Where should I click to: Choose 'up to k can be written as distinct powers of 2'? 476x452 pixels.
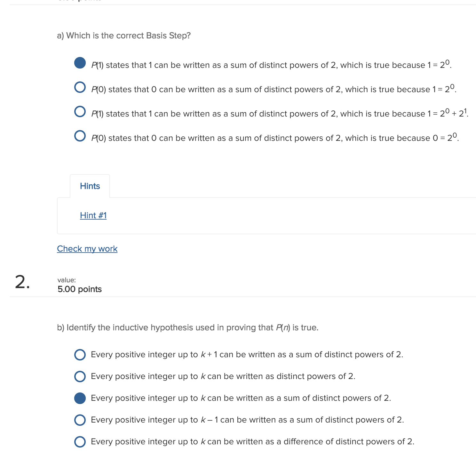pyautogui.click(x=80, y=376)
